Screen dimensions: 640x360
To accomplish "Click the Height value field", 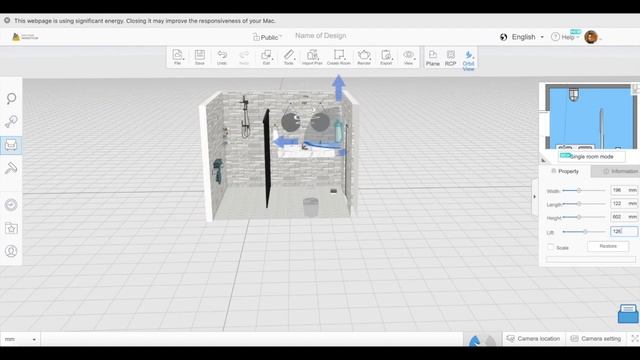I will pos(624,217).
